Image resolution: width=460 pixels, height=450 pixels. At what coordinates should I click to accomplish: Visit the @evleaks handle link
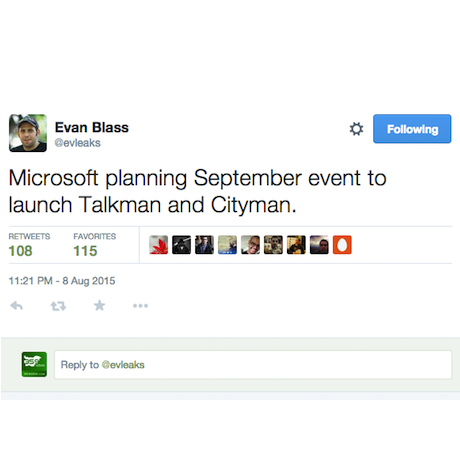78,143
